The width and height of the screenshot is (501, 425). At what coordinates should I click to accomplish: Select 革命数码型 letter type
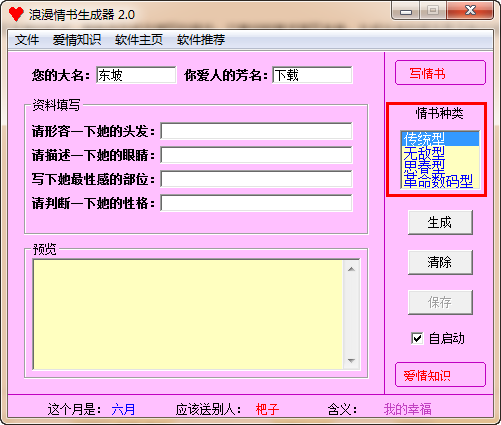coord(440,181)
